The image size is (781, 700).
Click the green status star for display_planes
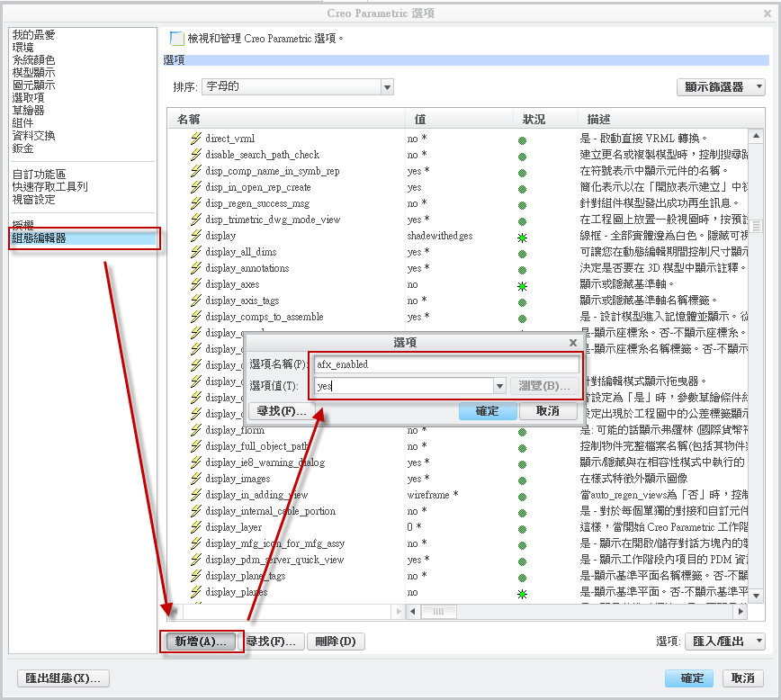522,593
